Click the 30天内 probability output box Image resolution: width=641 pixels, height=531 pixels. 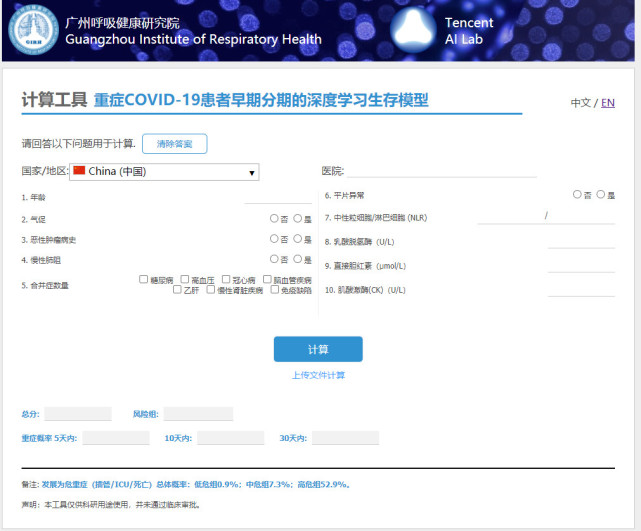pyautogui.click(x=345, y=438)
